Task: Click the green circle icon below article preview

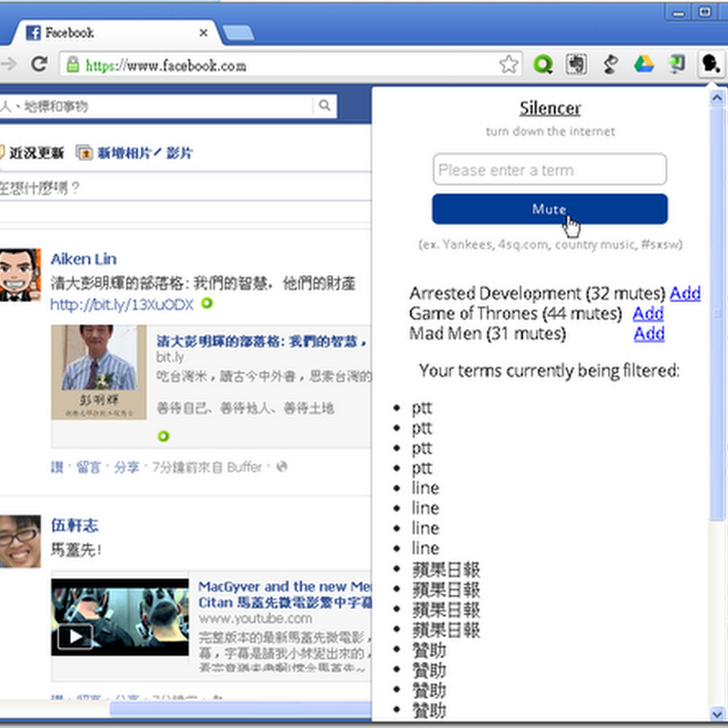Action: [x=164, y=437]
